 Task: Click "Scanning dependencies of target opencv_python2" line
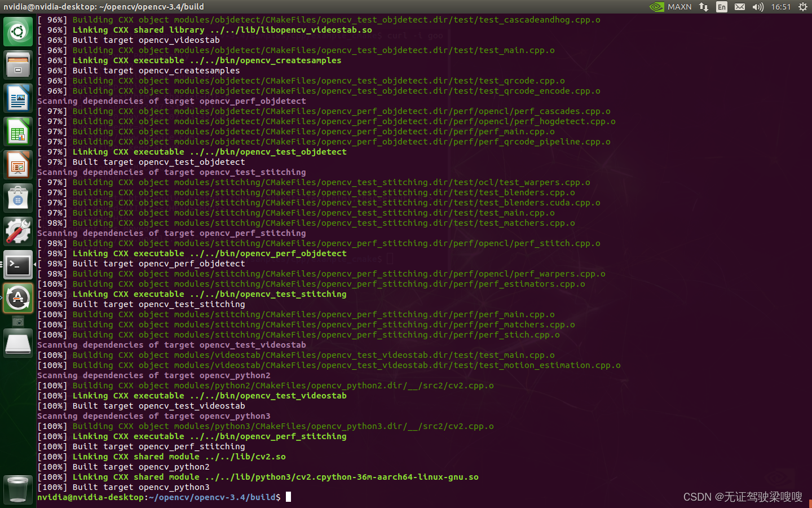click(x=154, y=375)
